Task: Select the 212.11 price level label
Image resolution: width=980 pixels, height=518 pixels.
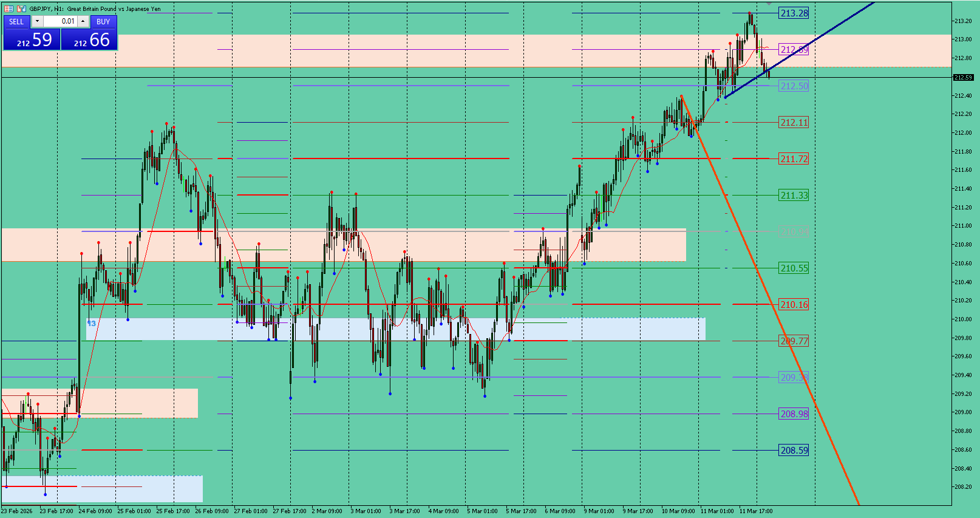Action: click(x=794, y=123)
